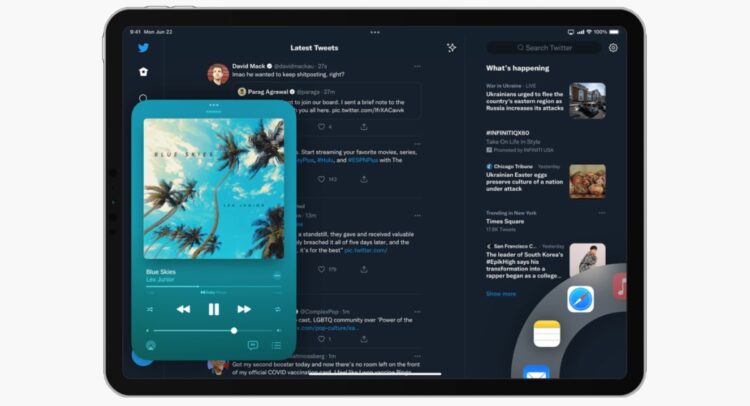Open Ukrainians urged to flee story
Viewport: 750px width, 406px height.
tap(525, 101)
